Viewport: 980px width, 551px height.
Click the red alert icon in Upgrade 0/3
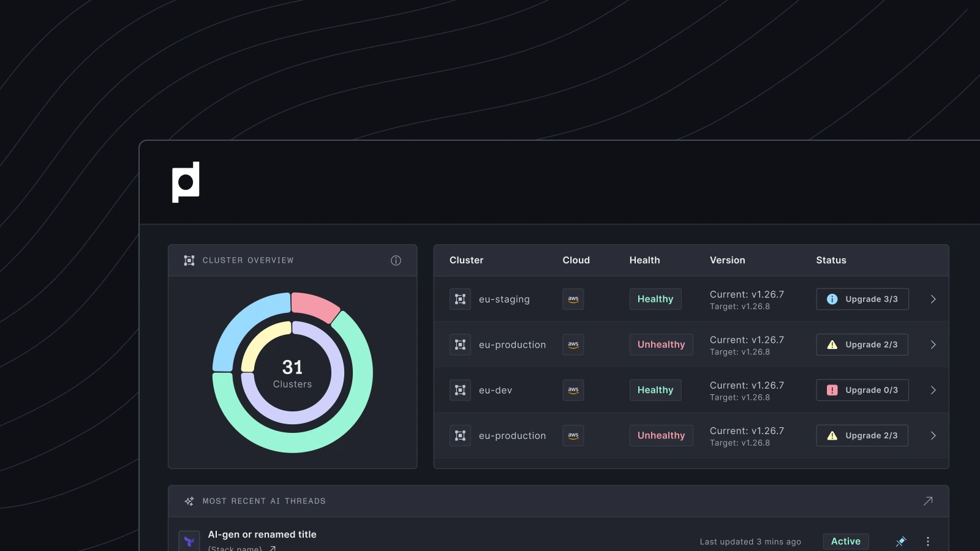[832, 390]
